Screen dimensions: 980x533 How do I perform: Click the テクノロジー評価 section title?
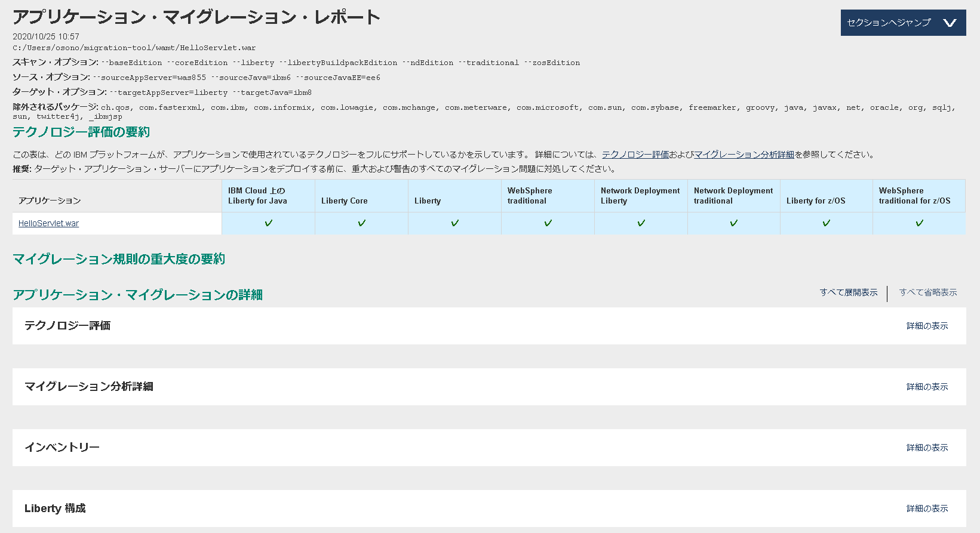(67, 326)
